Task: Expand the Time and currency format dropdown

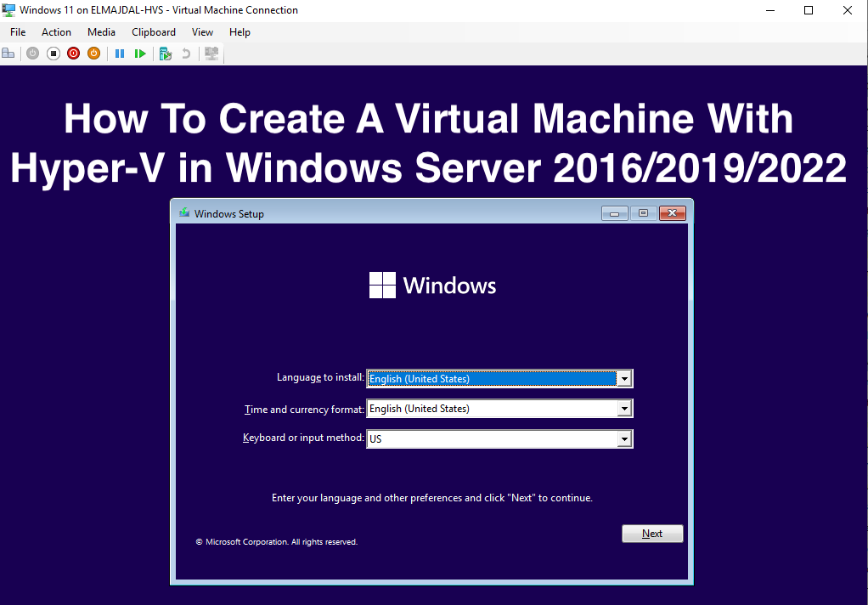Action: [624, 409]
